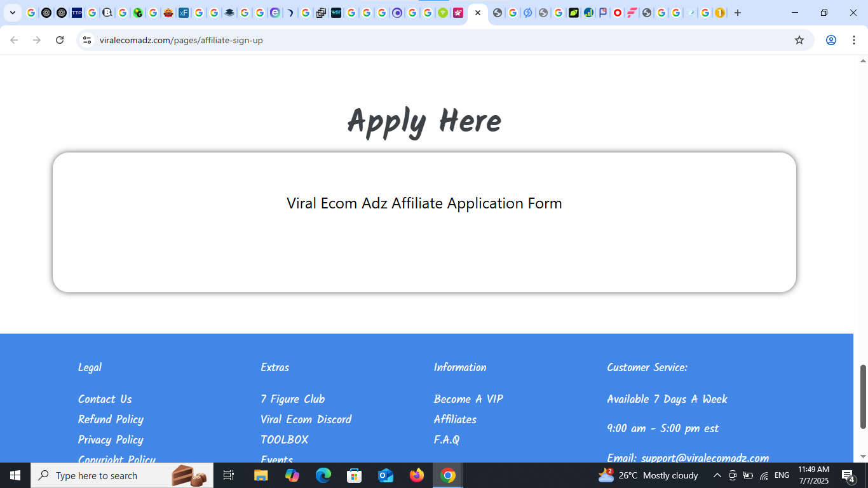Image resolution: width=868 pixels, height=488 pixels.
Task: Open the Viral Ecom Discord link
Action: [x=306, y=419]
